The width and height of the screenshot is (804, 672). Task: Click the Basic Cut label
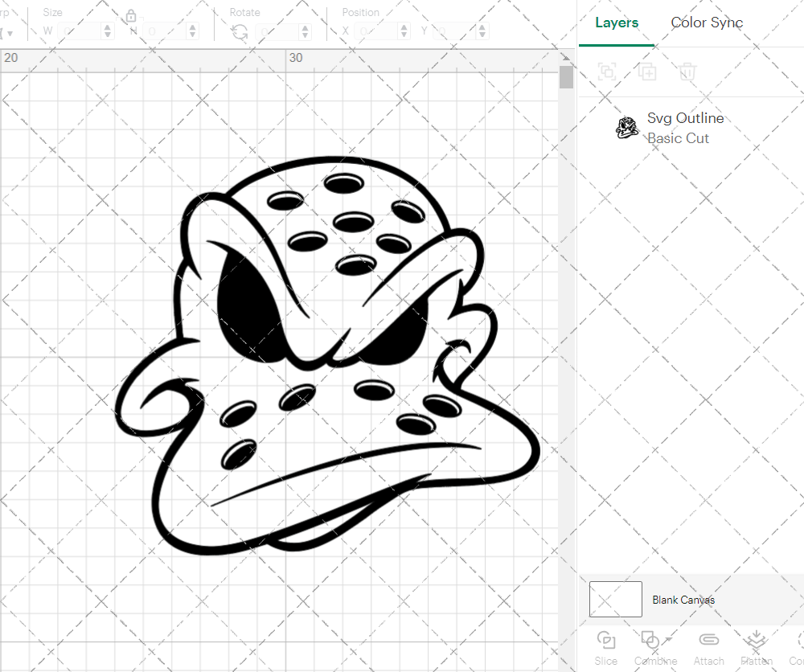(678, 138)
